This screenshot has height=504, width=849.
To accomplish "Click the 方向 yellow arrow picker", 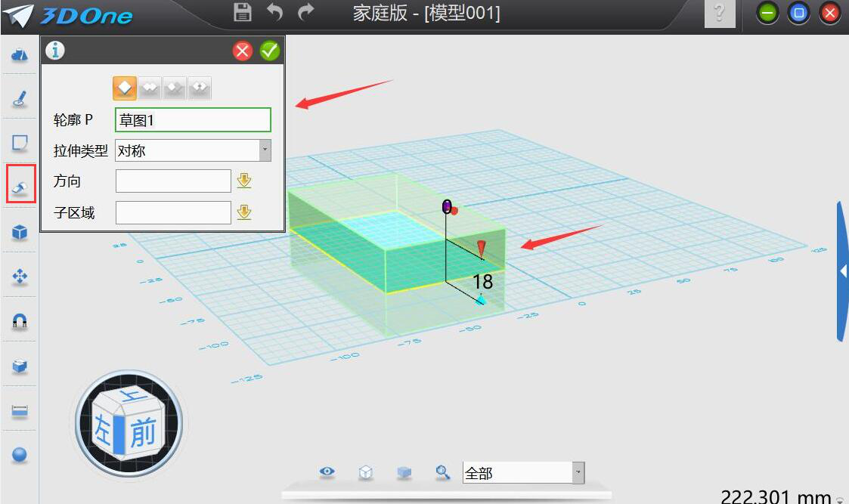I will 244,181.
